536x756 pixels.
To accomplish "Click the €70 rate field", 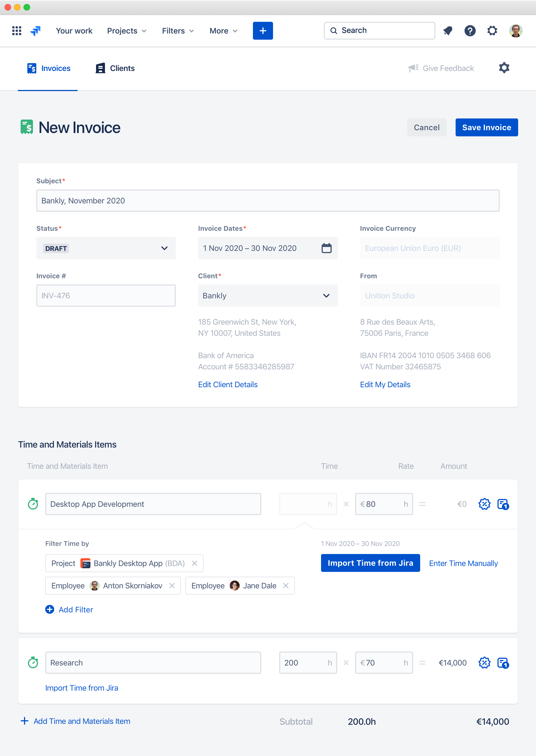I will pos(384,662).
